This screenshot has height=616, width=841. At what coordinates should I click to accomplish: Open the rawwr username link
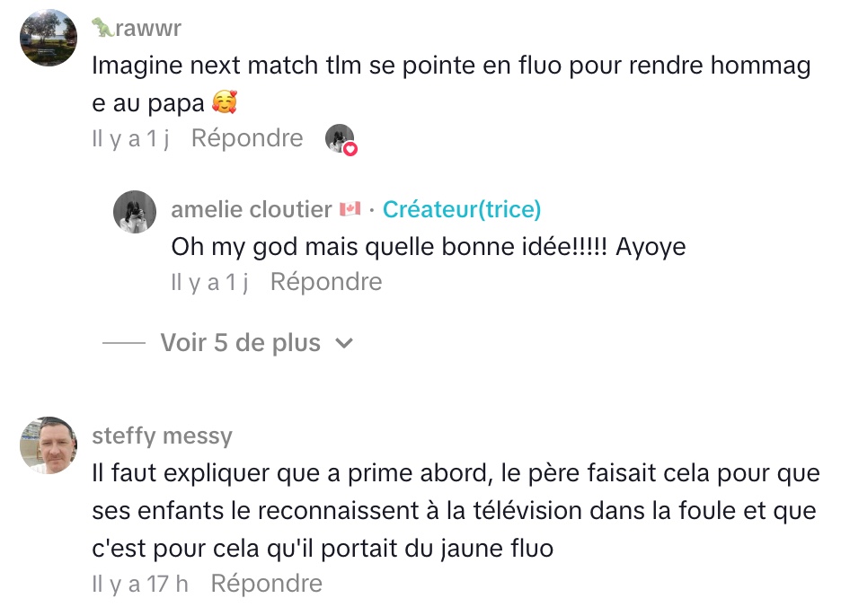[x=148, y=29]
